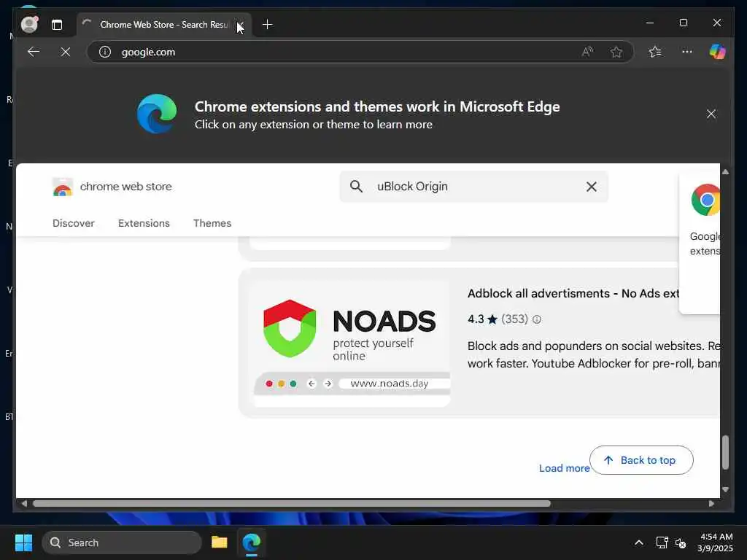View site information icon in address bar
The image size is (747, 560).
click(105, 52)
